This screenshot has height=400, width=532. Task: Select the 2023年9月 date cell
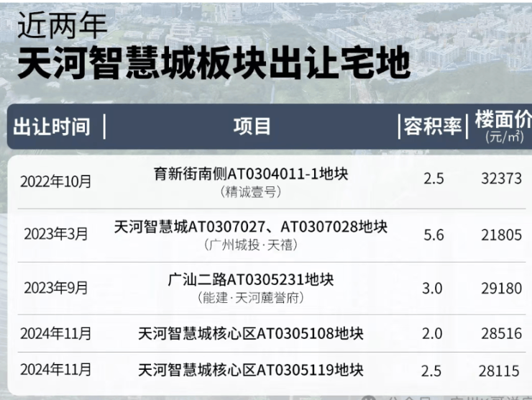[x=56, y=288]
